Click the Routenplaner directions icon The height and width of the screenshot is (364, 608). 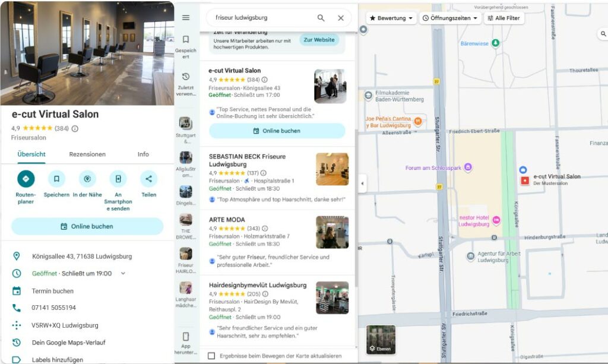[26, 179]
